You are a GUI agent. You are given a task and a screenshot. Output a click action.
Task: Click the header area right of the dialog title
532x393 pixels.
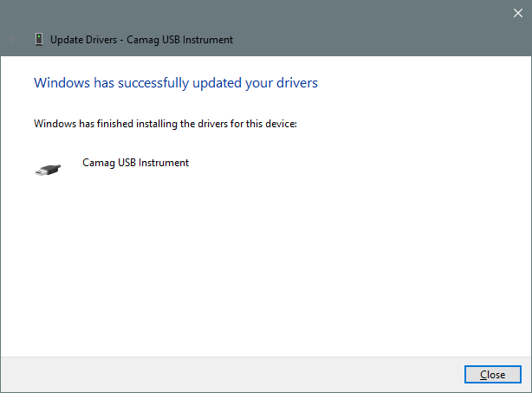(x=381, y=40)
